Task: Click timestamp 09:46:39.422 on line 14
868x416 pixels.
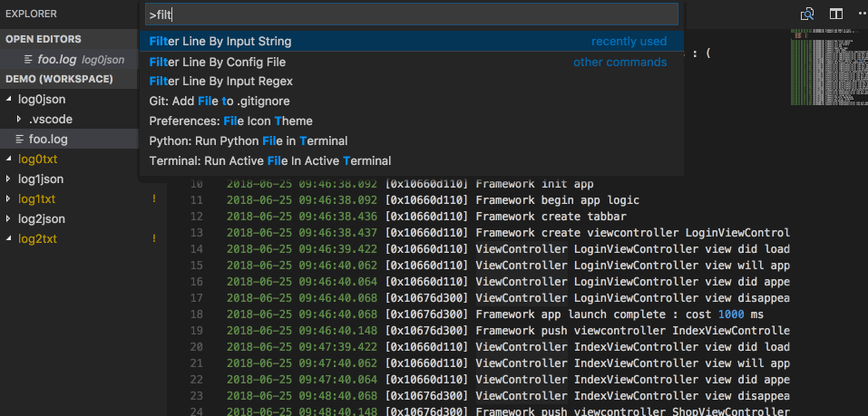Action: [x=338, y=249]
